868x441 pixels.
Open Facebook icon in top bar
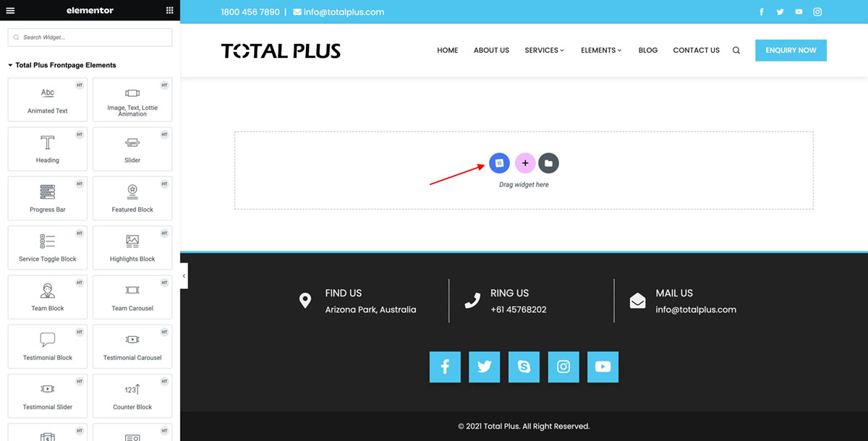click(x=762, y=12)
